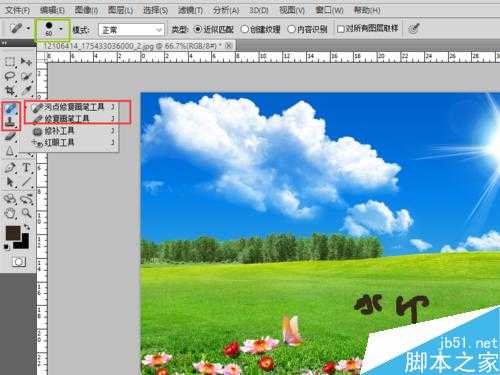The width and height of the screenshot is (500, 375).
Task: Open the foreground color swatch
Action: (13, 233)
